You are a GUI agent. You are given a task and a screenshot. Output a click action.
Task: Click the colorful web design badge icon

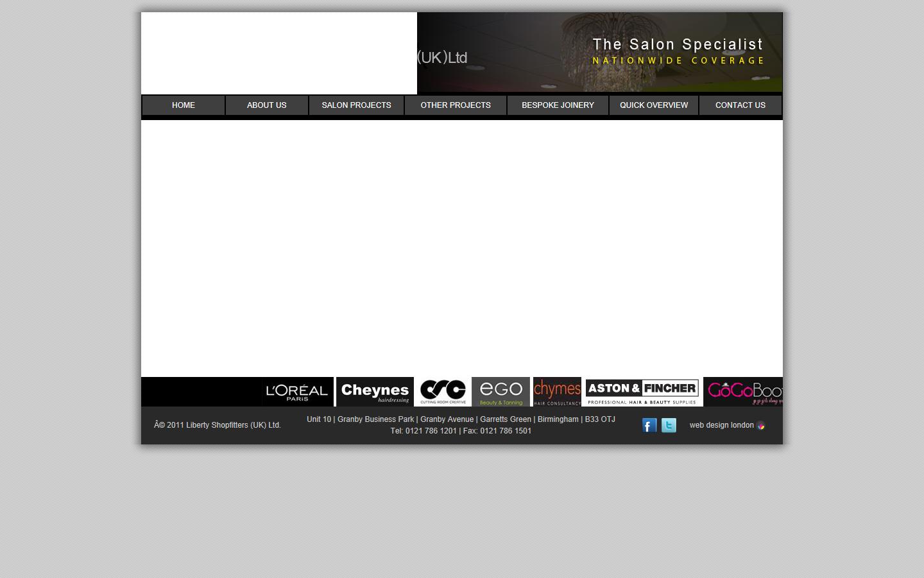[760, 426]
